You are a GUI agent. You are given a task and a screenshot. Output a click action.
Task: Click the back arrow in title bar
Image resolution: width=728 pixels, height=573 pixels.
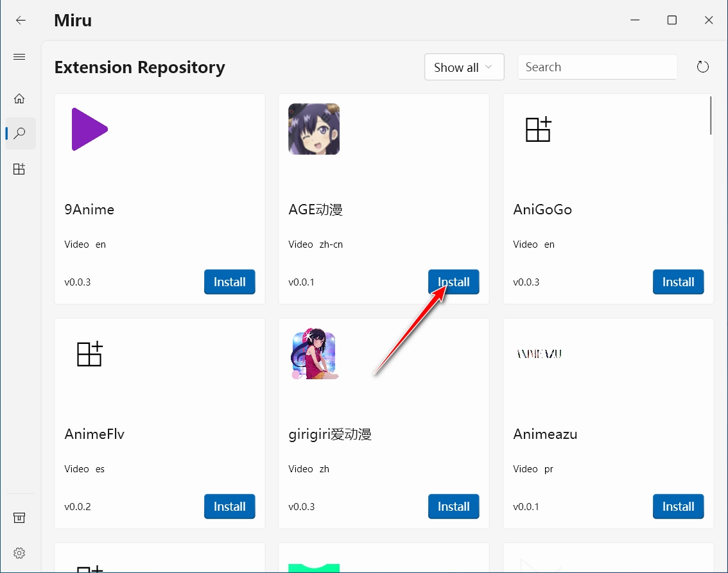(x=21, y=20)
